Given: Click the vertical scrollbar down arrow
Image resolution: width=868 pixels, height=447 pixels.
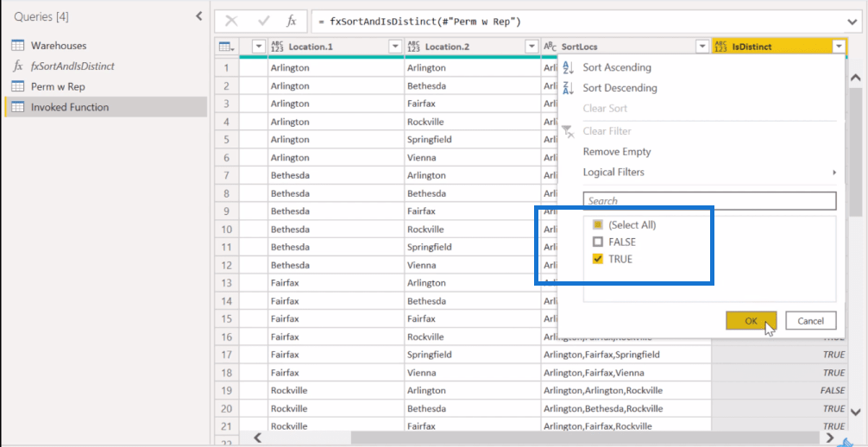Looking at the screenshot, I should click(x=855, y=412).
